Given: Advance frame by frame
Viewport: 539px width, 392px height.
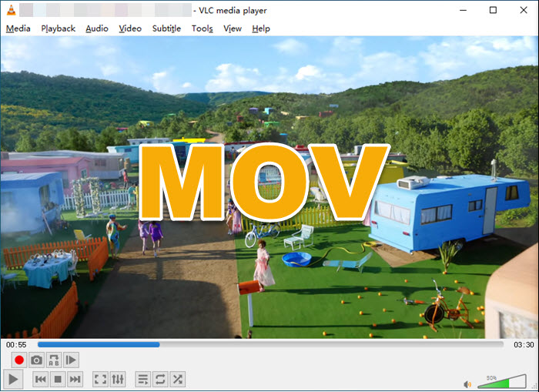Looking at the screenshot, I should pos(71,360).
